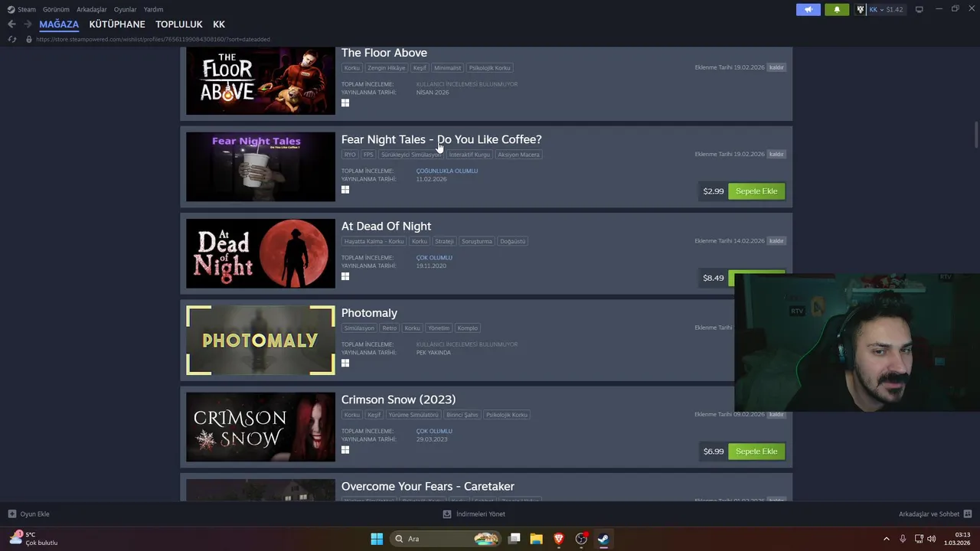The image size is (980, 551).
Task: Open Overcome Your Fears - Caretaker title
Action: (x=428, y=487)
